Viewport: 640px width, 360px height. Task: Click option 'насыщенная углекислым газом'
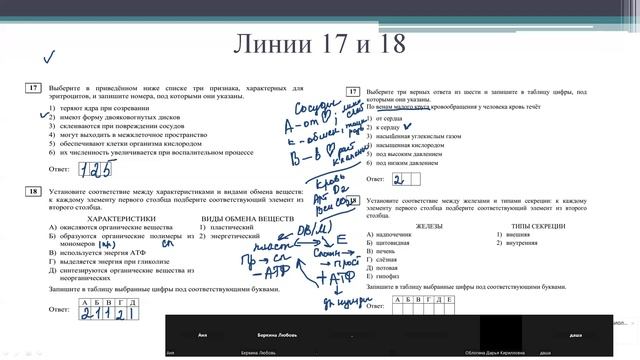click(418, 136)
